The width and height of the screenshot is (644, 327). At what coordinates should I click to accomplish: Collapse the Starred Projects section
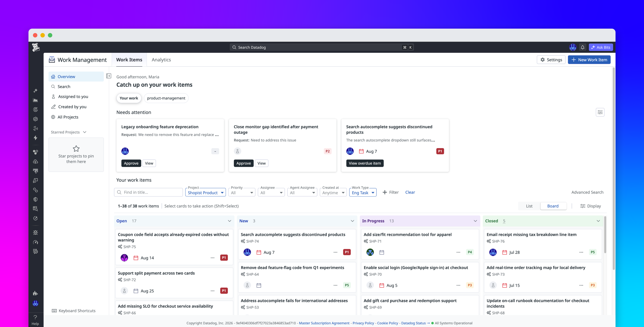tap(85, 132)
